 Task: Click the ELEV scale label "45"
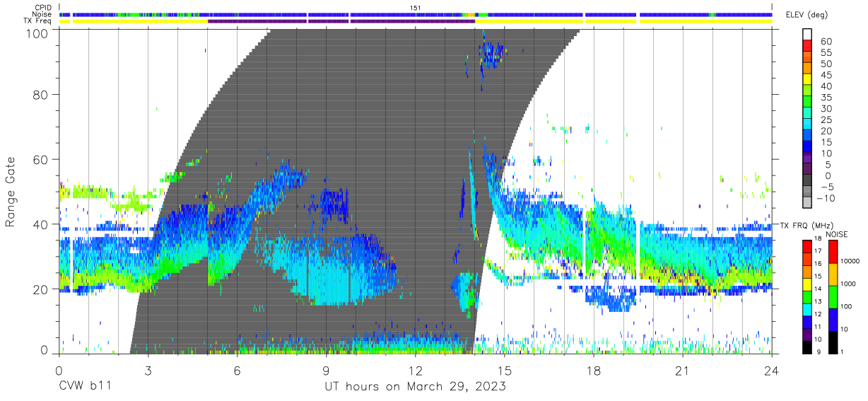tap(826, 76)
